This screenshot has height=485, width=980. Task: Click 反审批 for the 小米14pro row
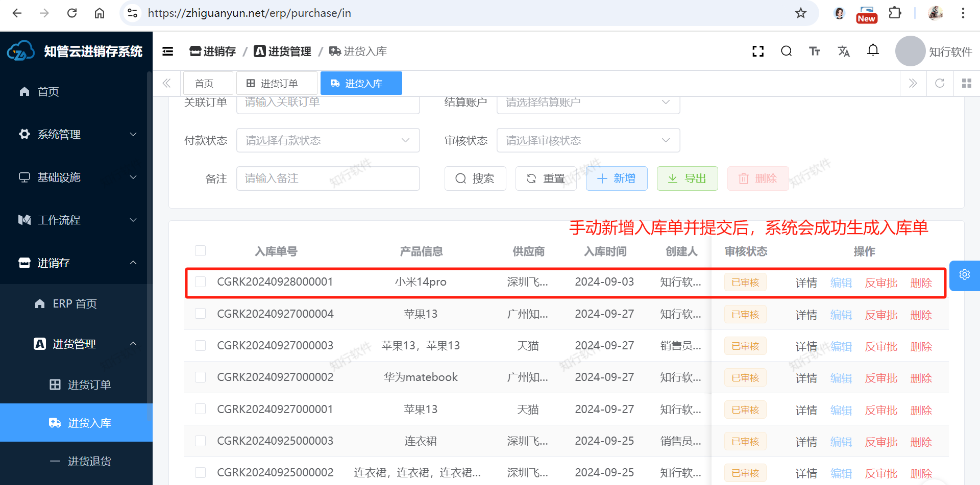click(880, 283)
